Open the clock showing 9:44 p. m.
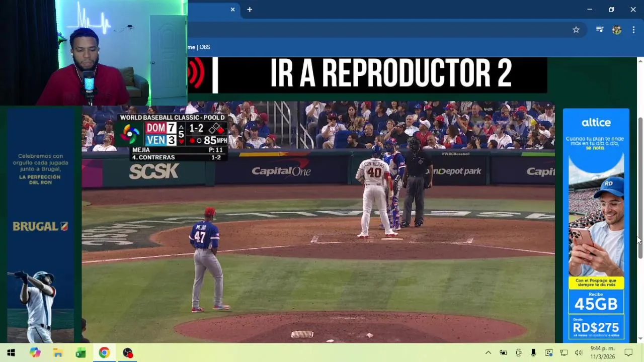The image size is (644, 362). click(603, 352)
